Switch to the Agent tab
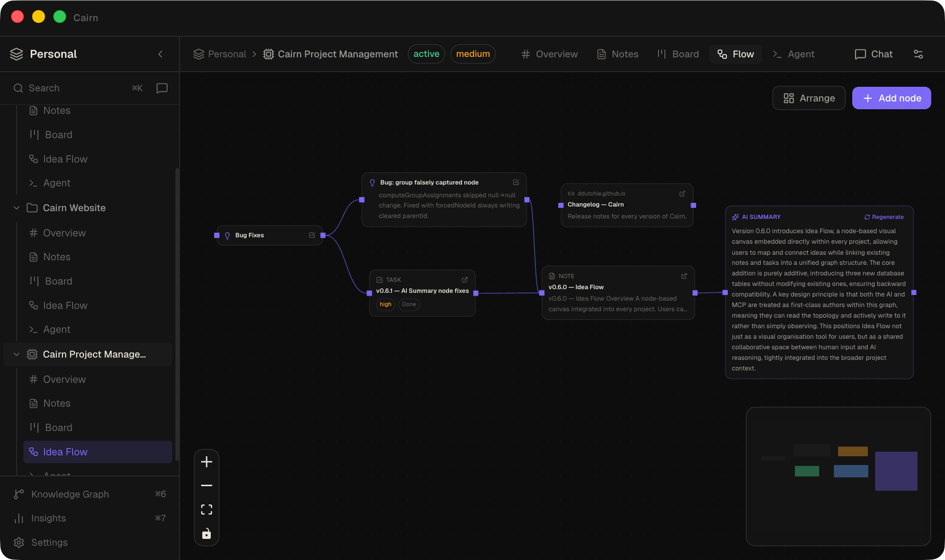 point(794,54)
